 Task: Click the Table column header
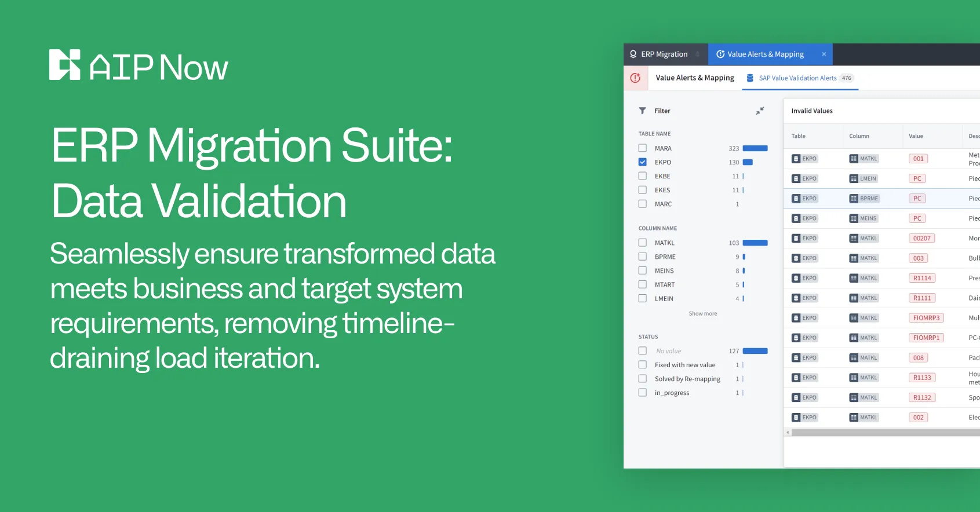click(x=799, y=136)
